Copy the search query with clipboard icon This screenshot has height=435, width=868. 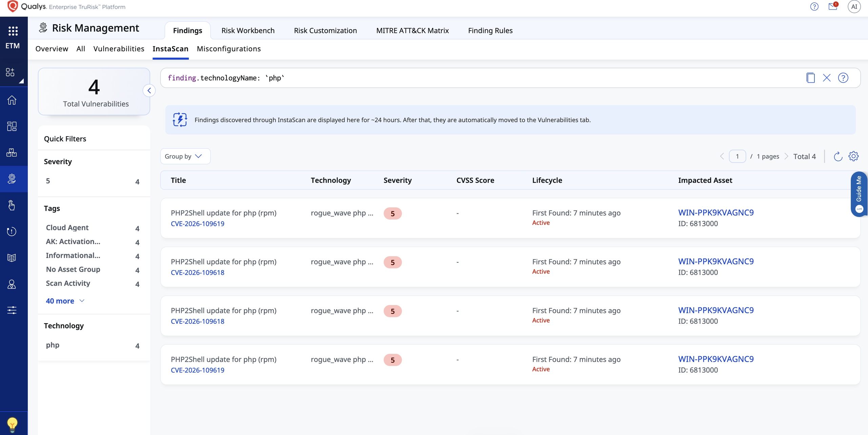[x=810, y=78]
